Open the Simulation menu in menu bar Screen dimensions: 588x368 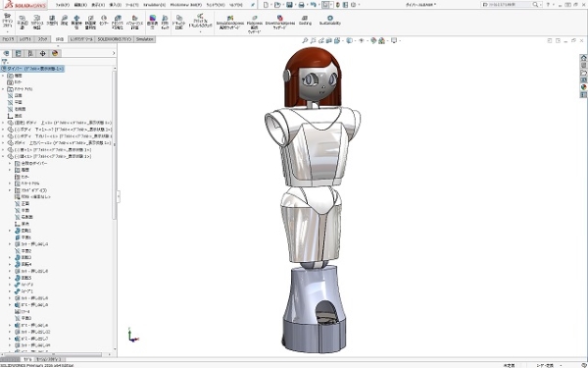pos(154,5)
